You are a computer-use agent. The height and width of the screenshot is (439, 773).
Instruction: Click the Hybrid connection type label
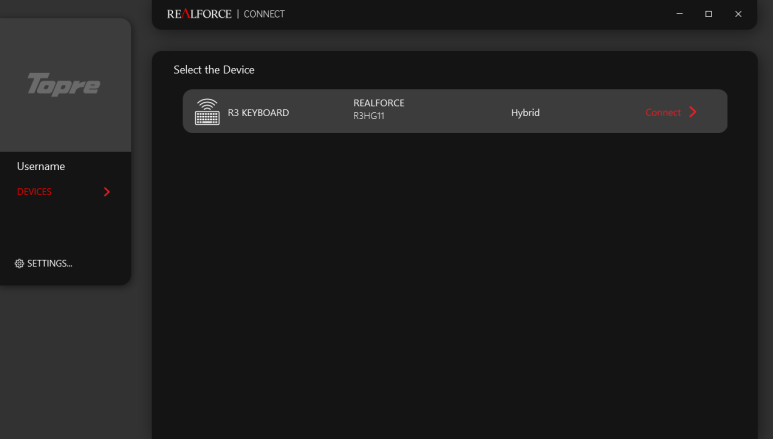525,112
